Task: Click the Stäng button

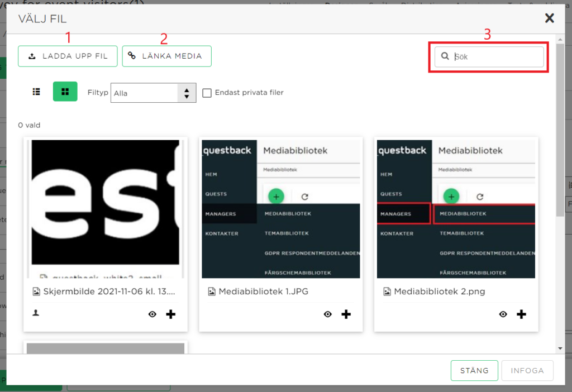Action: tap(474, 370)
